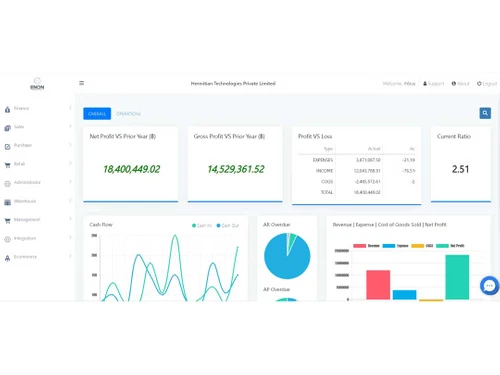This screenshot has height=375, width=500.
Task: Expand the Ecommerce menu chevron
Action: [70, 256]
